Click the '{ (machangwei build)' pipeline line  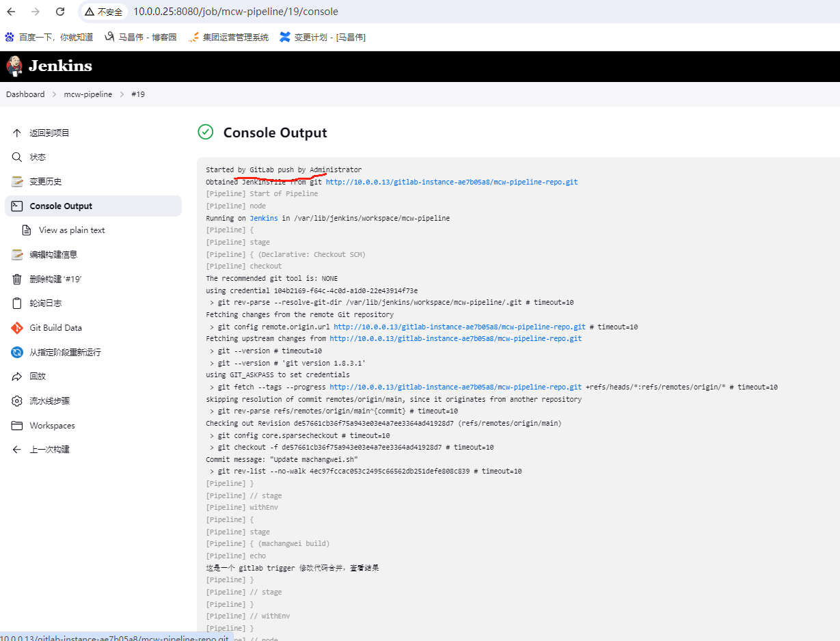[268, 543]
